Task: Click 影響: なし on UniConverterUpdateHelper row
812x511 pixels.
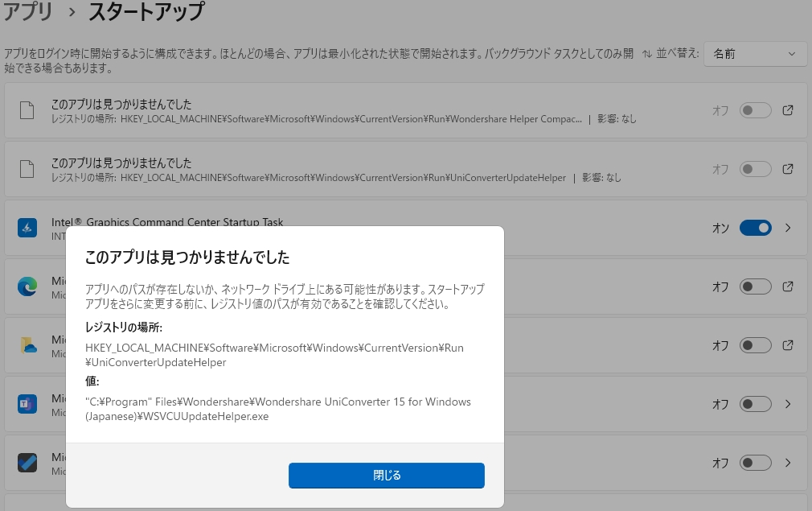Action: [x=601, y=177]
